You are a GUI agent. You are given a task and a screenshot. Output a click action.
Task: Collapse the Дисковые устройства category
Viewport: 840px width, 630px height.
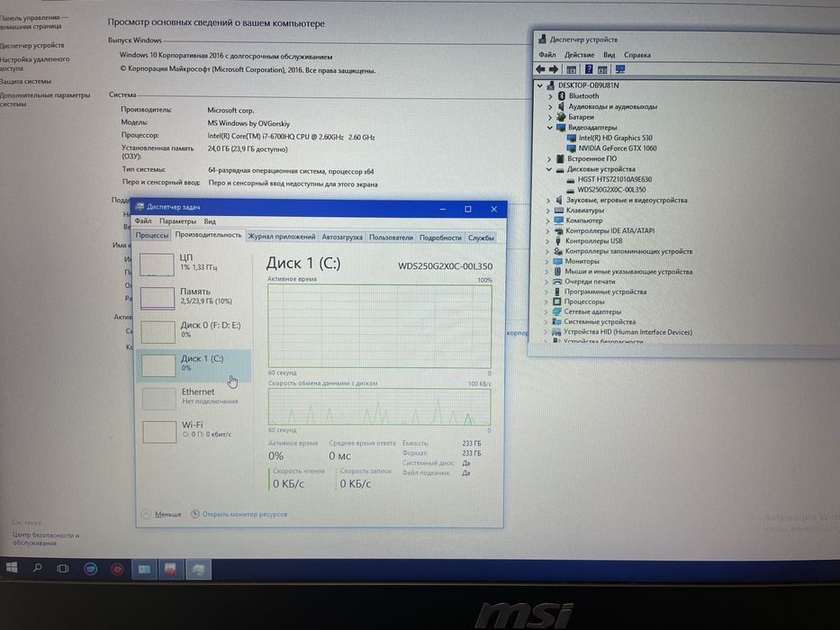point(549,169)
